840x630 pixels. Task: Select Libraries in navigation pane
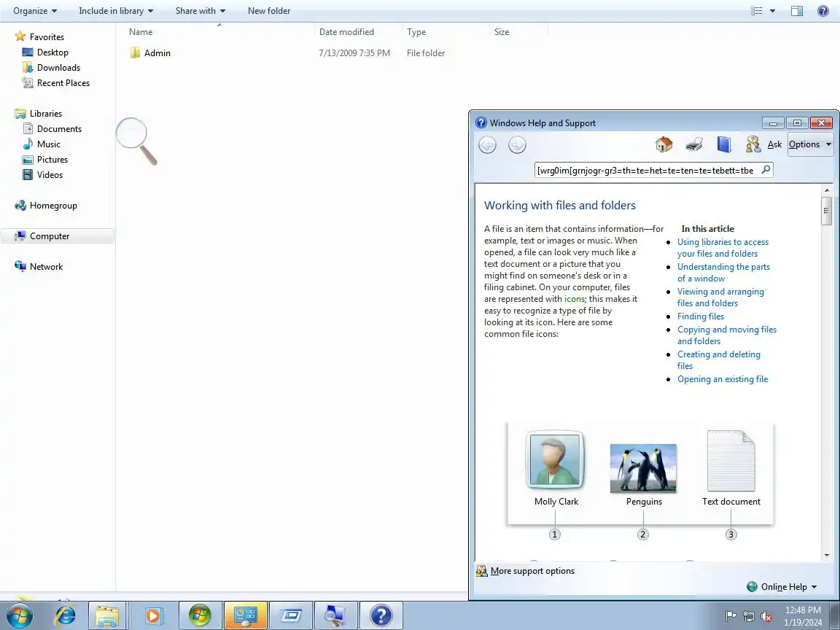[45, 113]
